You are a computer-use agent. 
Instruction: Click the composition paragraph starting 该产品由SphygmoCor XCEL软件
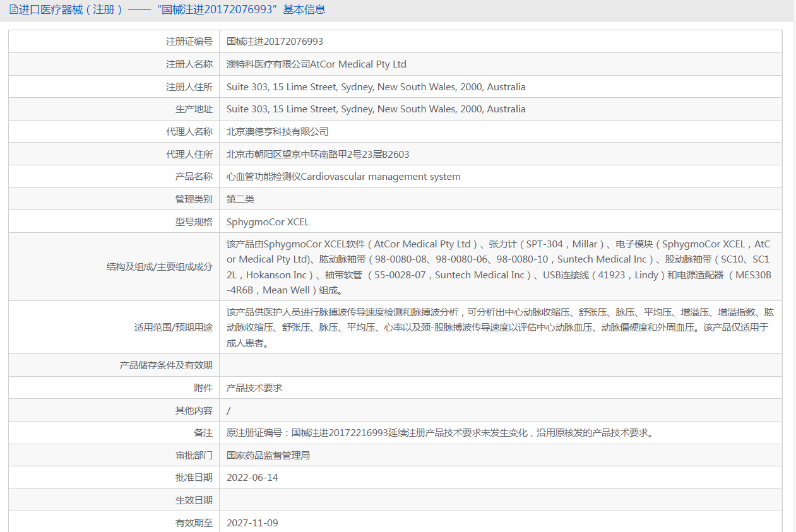coord(499,267)
